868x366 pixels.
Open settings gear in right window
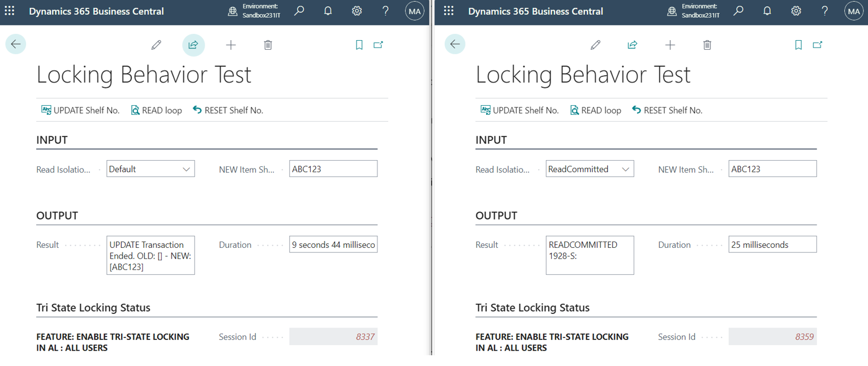[x=796, y=11]
